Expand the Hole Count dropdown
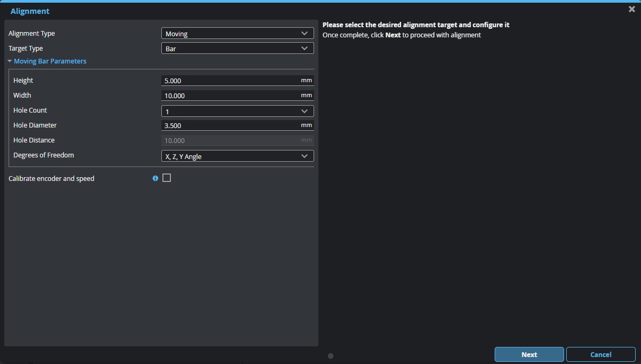 tap(237, 111)
